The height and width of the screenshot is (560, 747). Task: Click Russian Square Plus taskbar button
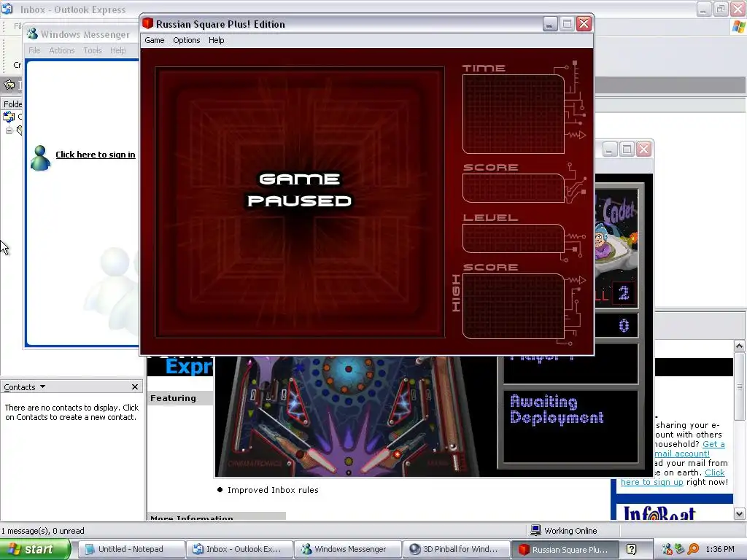pos(565,549)
